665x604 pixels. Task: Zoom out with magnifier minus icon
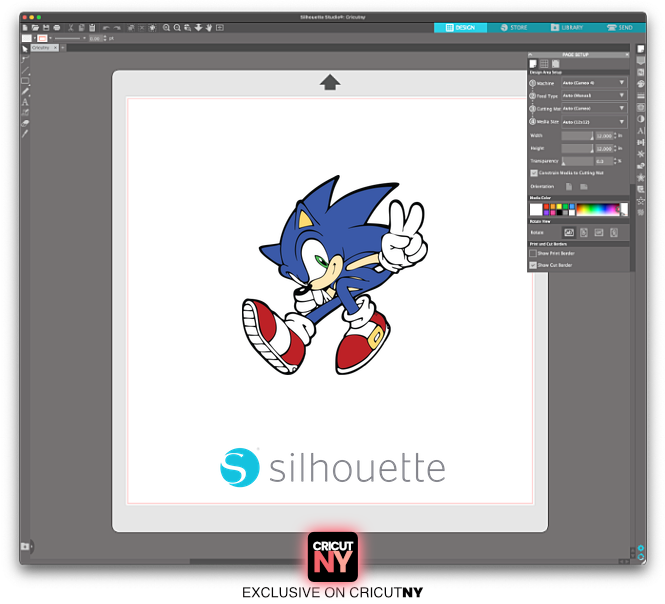pos(177,28)
